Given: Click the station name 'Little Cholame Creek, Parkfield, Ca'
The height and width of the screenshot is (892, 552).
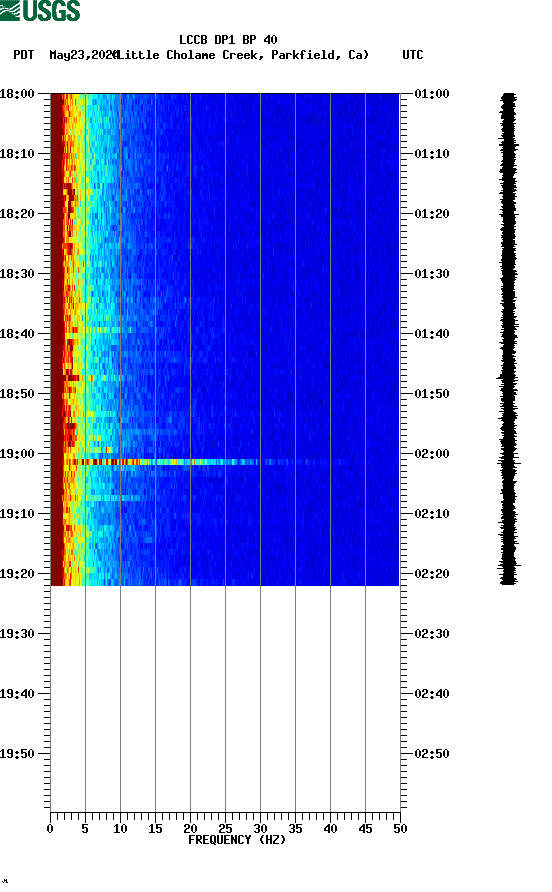Looking at the screenshot, I should tap(243, 55).
